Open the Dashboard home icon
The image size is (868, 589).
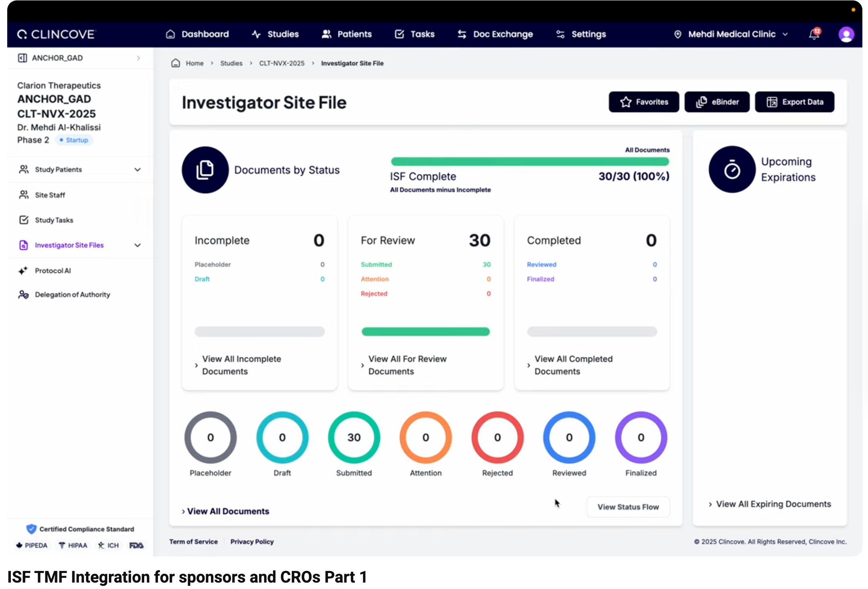(170, 34)
